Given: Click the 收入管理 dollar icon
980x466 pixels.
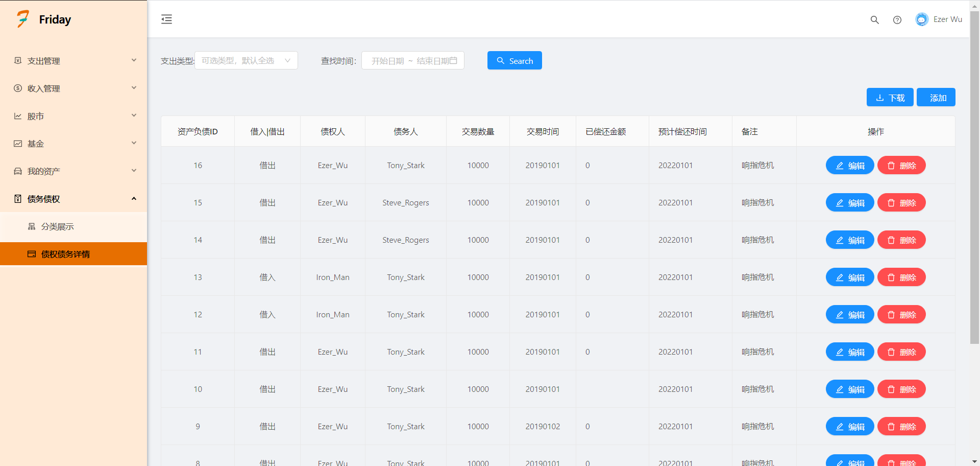Looking at the screenshot, I should [18, 88].
